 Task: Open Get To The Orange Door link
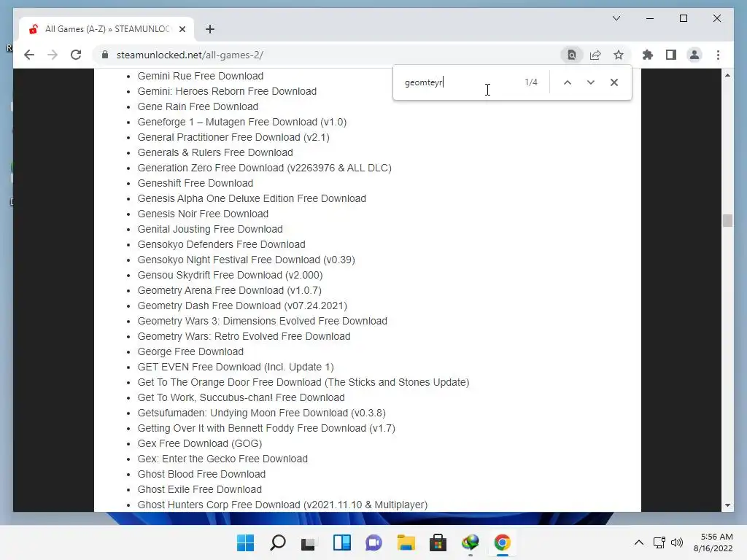(303, 382)
